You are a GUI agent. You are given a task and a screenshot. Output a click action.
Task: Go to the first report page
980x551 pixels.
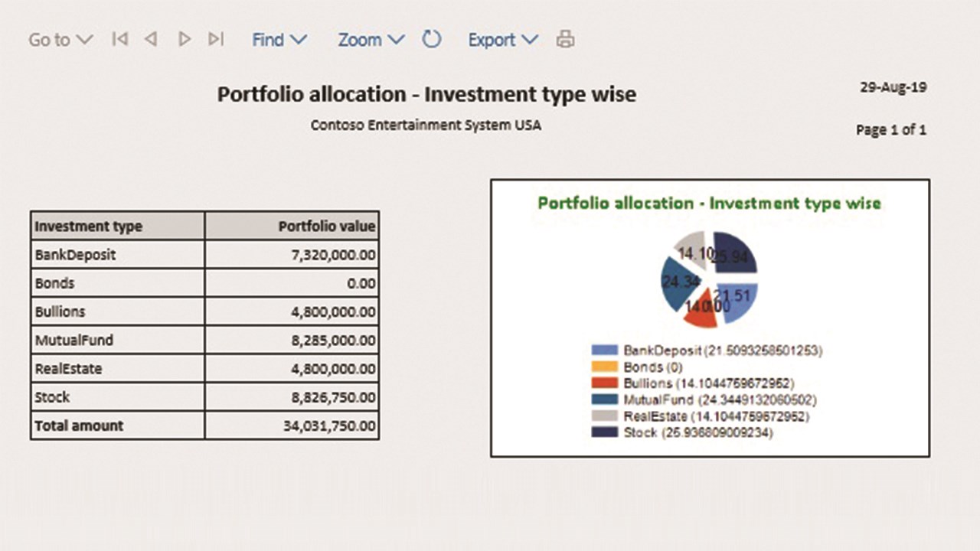pos(119,39)
